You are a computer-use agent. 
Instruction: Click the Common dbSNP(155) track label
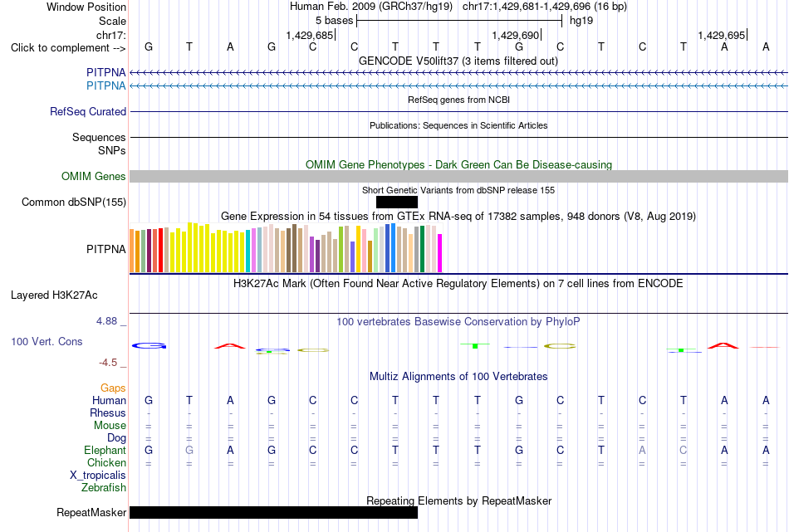coord(74,203)
